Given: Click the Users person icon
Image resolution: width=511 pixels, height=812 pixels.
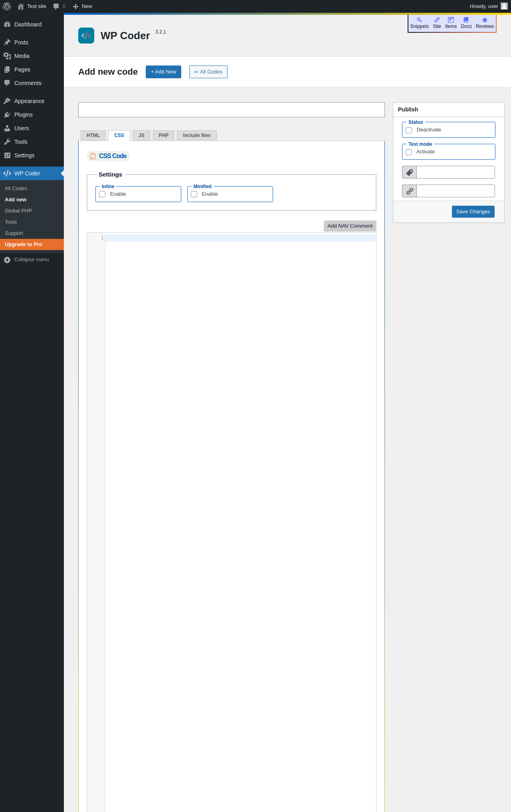Looking at the screenshot, I should [7, 128].
